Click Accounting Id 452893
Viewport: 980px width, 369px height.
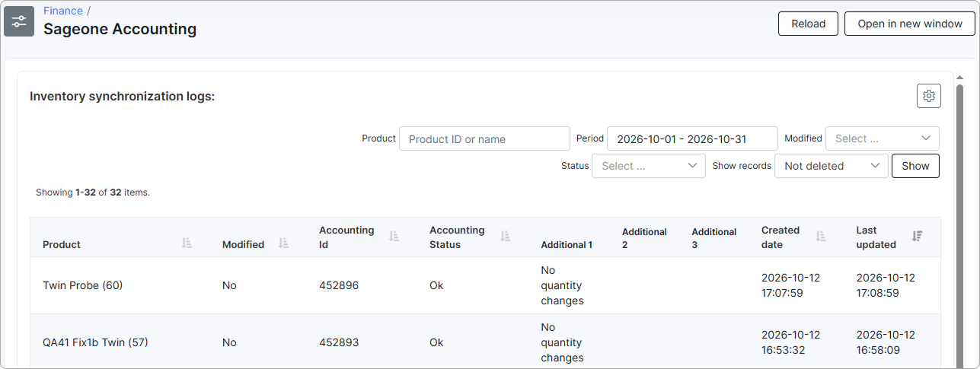pyautogui.click(x=339, y=342)
